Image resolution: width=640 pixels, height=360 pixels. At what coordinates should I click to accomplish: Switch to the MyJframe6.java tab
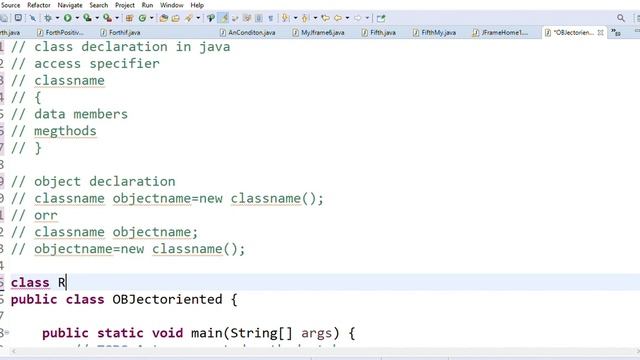pyautogui.click(x=318, y=32)
